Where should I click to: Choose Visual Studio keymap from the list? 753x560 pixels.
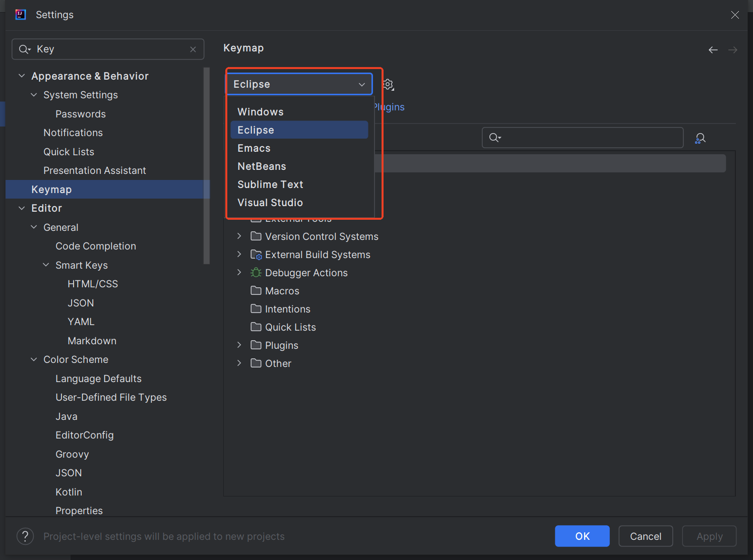299,203
